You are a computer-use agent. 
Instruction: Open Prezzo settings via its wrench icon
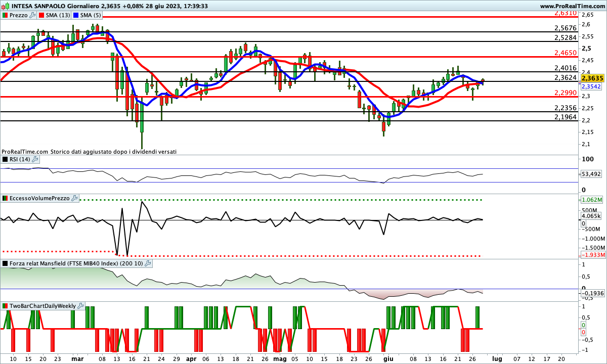tap(33, 15)
